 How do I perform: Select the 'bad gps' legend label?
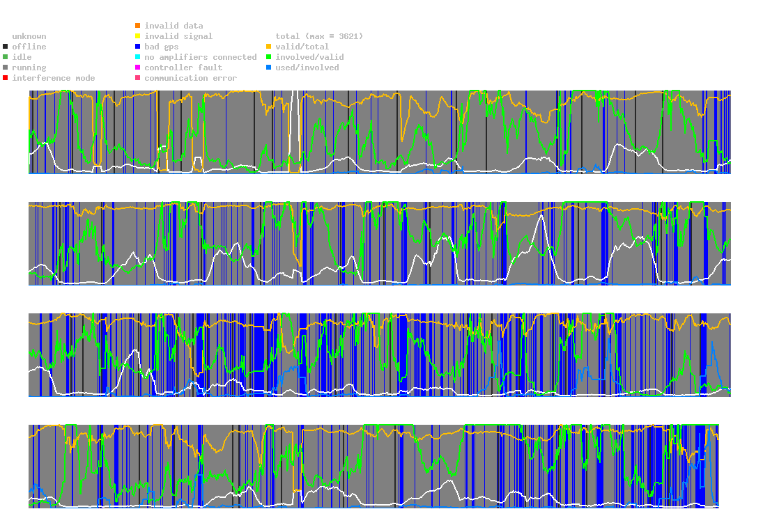(x=162, y=47)
